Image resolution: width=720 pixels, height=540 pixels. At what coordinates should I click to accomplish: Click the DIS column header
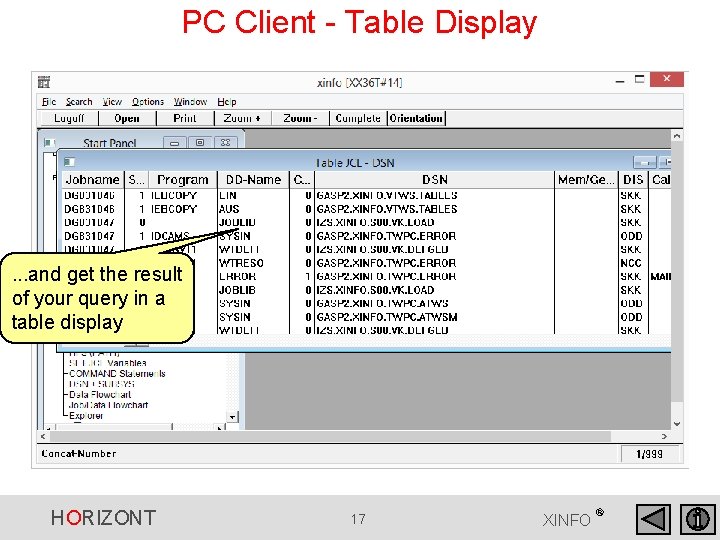633,180
